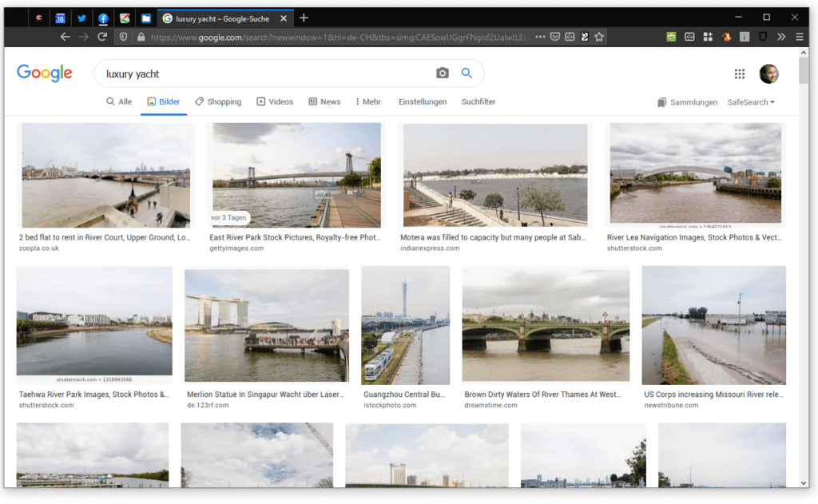Click the blue magnifier search button

(467, 73)
